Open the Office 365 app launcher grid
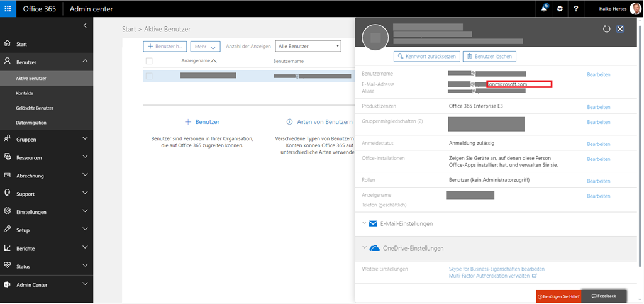Screen dimensions: 644x304 tap(8, 9)
